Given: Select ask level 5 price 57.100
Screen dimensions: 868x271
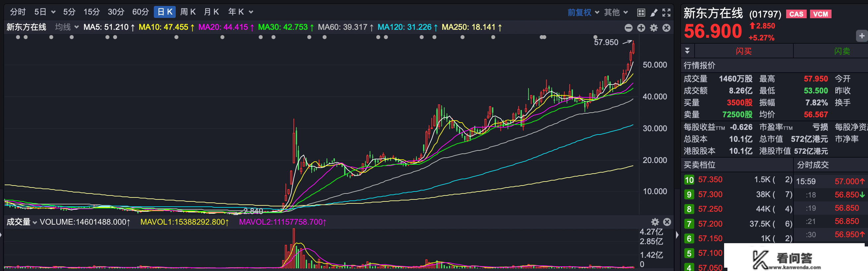Looking at the screenshot, I should coord(710,253).
